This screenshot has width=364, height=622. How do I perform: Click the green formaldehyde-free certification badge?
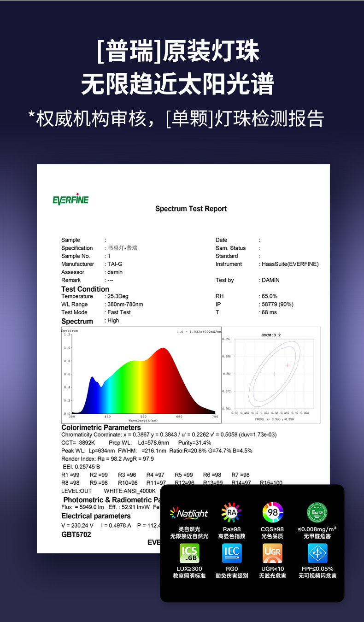[x=317, y=512]
